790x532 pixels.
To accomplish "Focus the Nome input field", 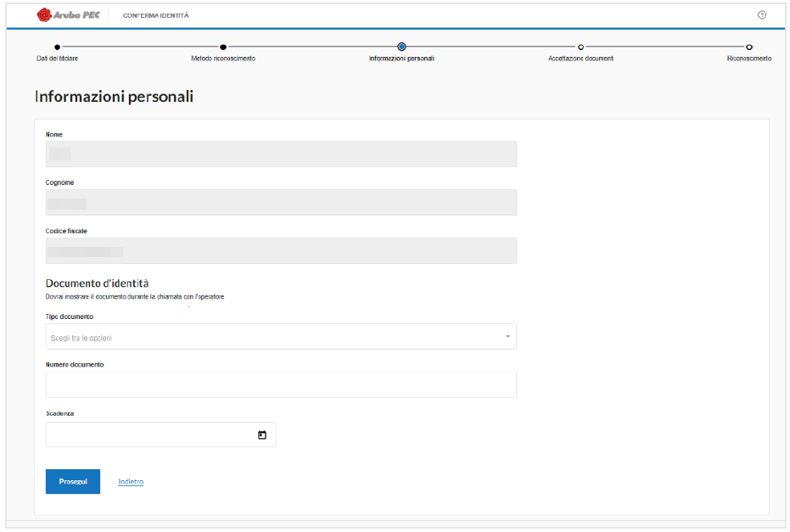I will (x=280, y=154).
